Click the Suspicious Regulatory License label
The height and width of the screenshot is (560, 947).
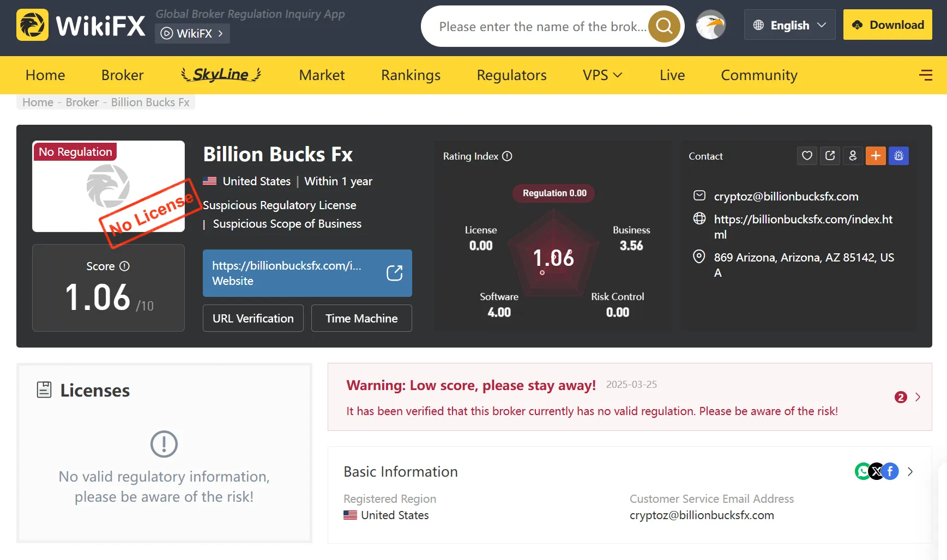[x=280, y=205]
